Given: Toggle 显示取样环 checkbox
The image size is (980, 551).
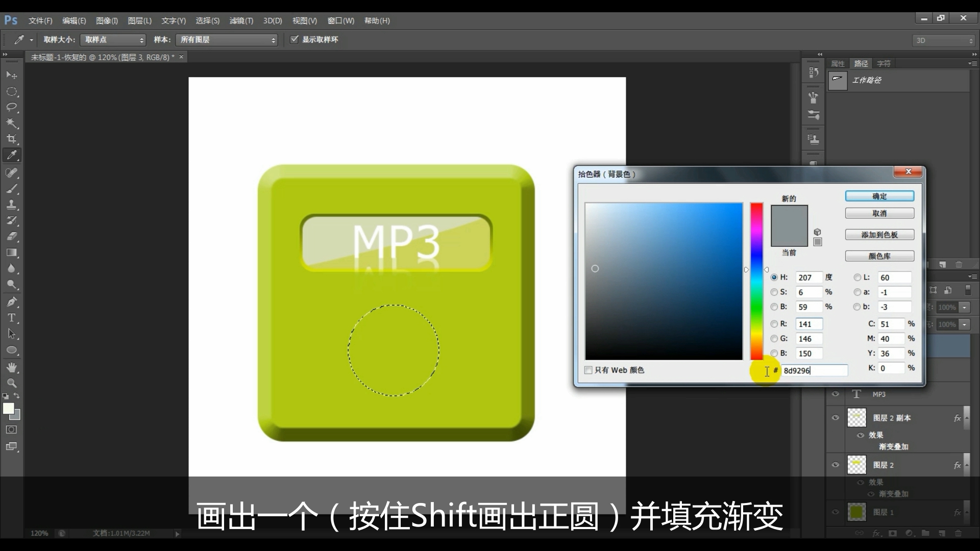Looking at the screenshot, I should [x=294, y=39].
